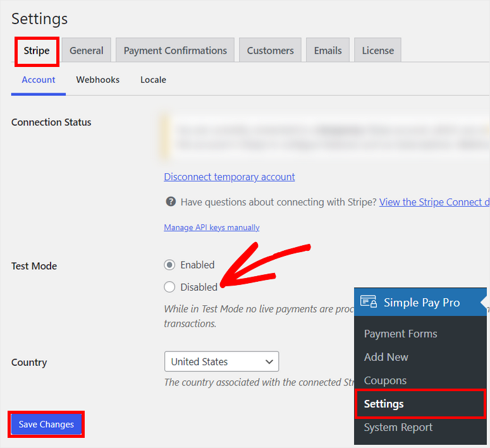Open the Country dropdown showing United States
Screen dimensions: 490x448
pyautogui.click(x=221, y=361)
